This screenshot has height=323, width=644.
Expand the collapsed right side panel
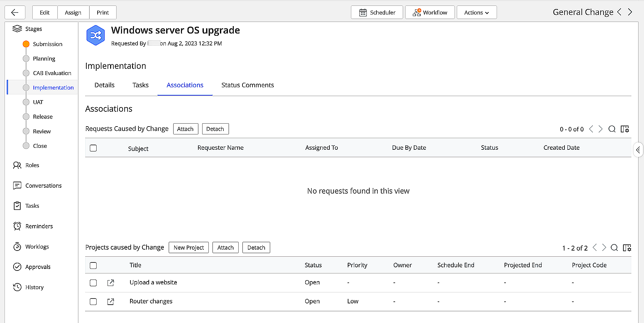638,150
